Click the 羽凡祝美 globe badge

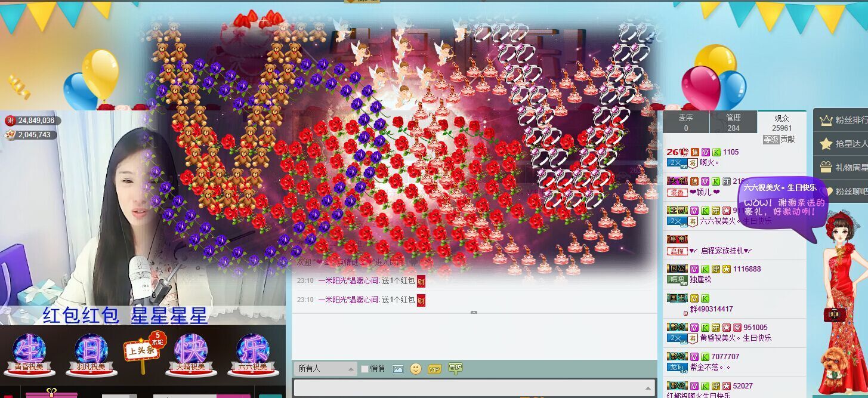click(91, 354)
